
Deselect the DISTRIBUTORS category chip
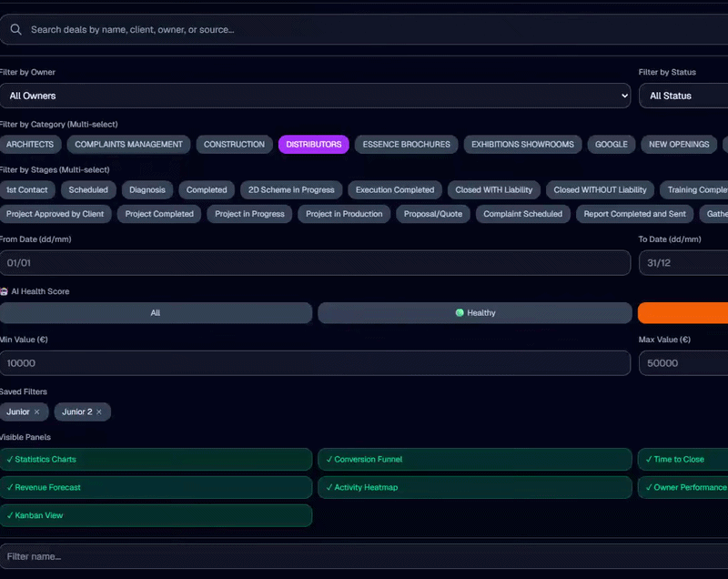pyautogui.click(x=314, y=144)
